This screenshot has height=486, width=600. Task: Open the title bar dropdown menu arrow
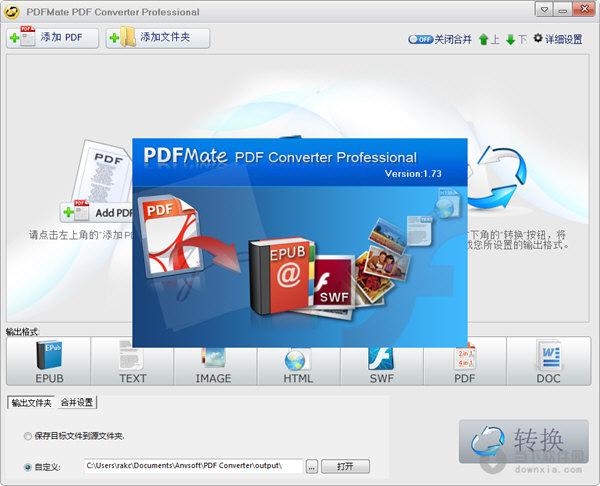click(544, 10)
